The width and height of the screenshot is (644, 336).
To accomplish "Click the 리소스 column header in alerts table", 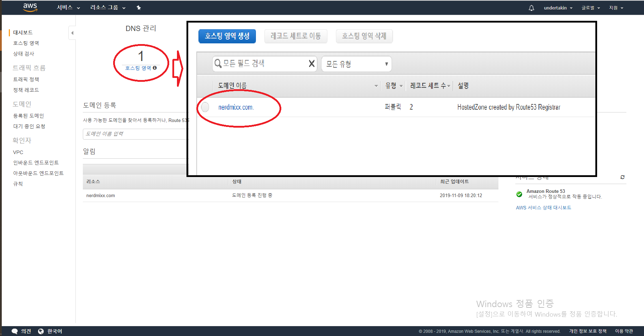I will pos(93,182).
